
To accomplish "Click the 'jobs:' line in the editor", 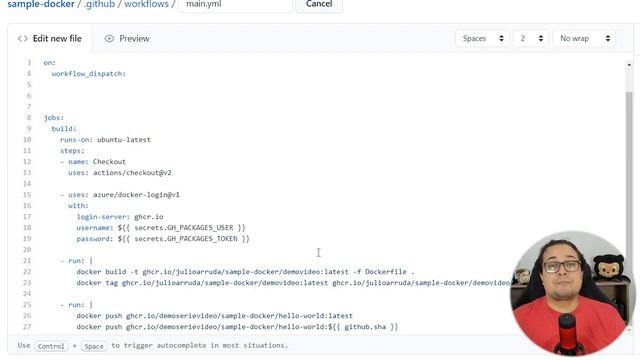I will coord(53,118).
